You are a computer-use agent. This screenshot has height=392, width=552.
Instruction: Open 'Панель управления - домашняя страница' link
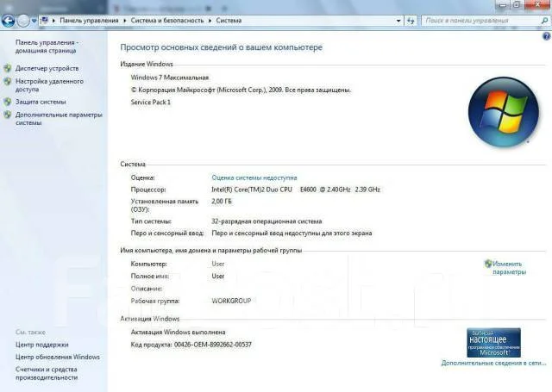pos(47,47)
